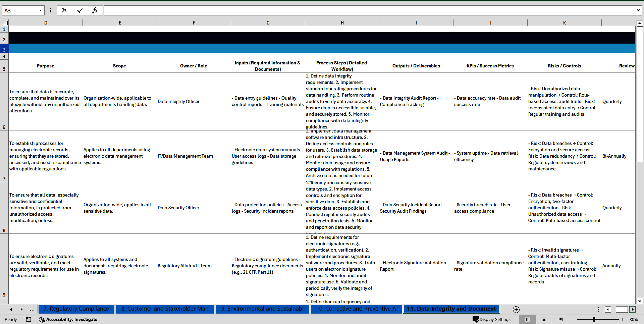This screenshot has height=324, width=644.
Task: Click the Insert Function fx icon
Action: [x=95, y=10]
